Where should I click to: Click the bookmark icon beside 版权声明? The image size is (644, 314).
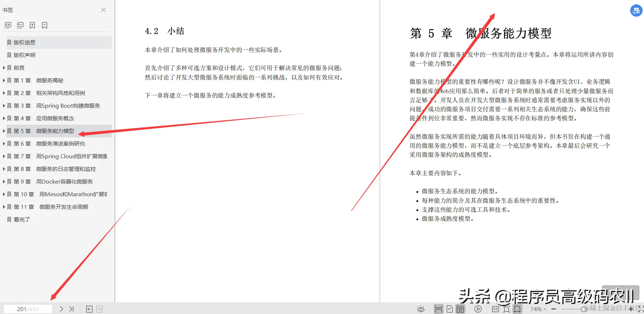pos(9,55)
